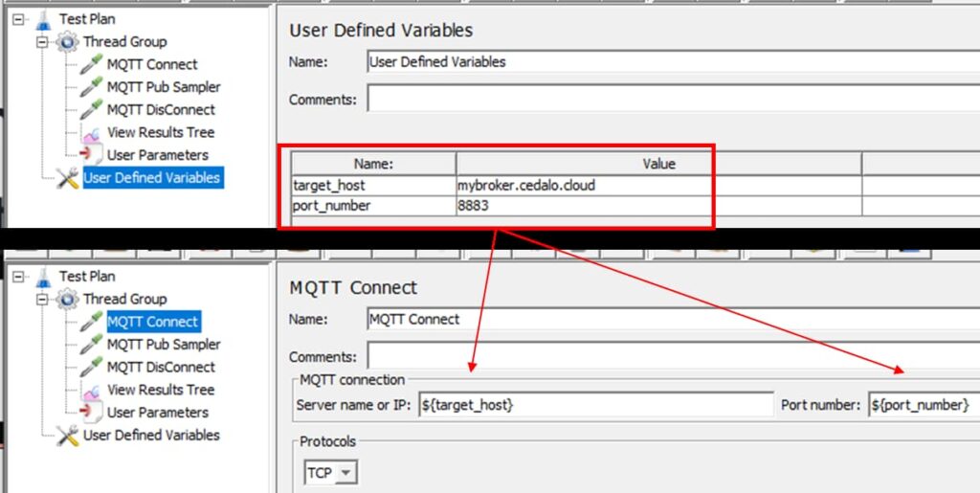Click the Thread Group gear icon in upper tree
The width and height of the screenshot is (980, 493).
point(67,42)
